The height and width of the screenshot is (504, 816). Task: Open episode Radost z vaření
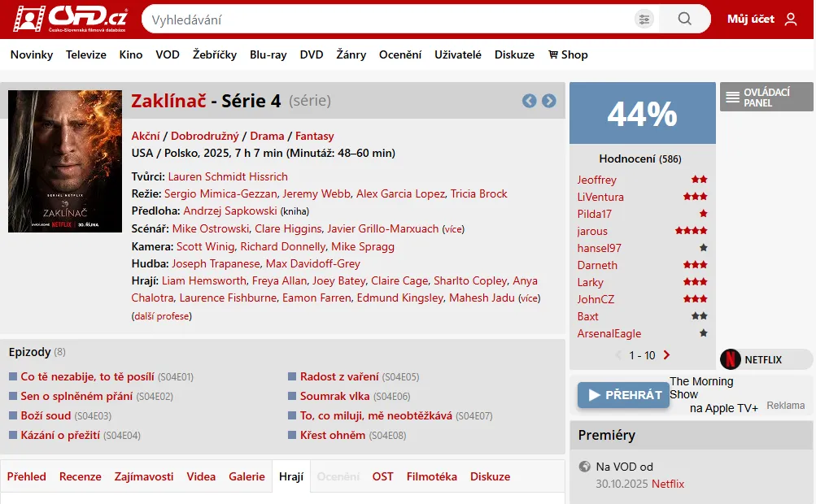click(x=339, y=376)
